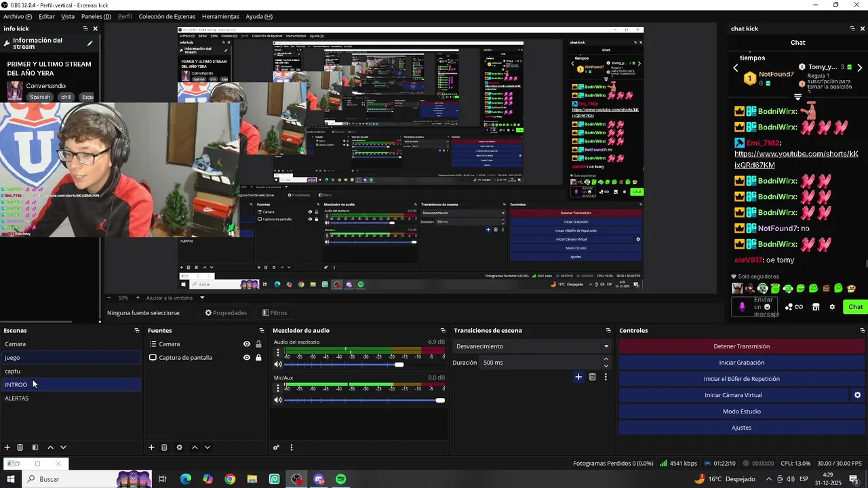Increase the transition duration with the up stepper
The width and height of the screenshot is (868, 488).
(x=606, y=359)
